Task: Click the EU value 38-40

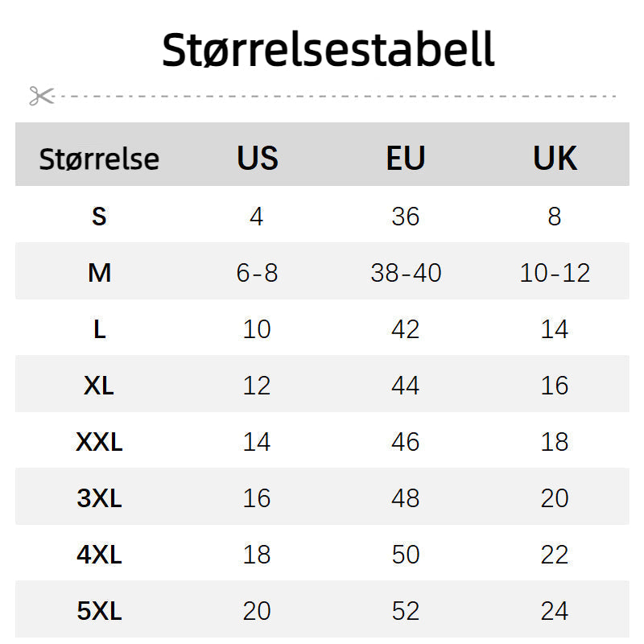Action: click(406, 273)
